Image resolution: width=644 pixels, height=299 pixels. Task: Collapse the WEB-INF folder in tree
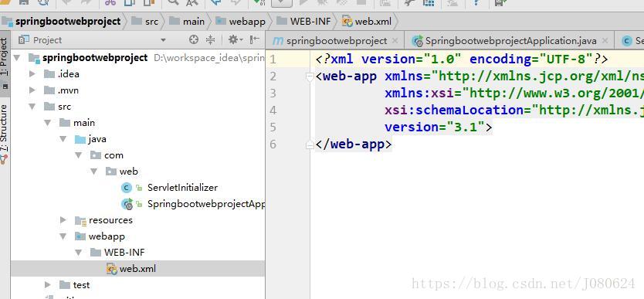(x=79, y=253)
